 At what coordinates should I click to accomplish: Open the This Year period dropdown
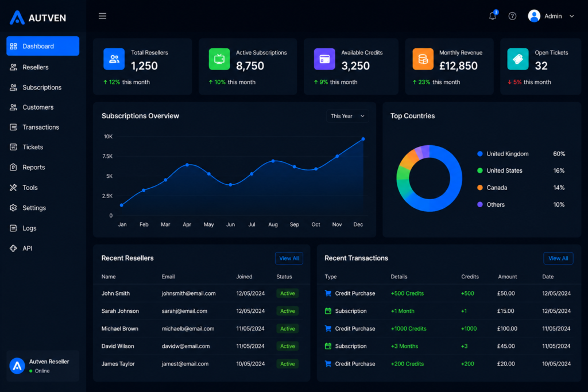click(x=347, y=116)
